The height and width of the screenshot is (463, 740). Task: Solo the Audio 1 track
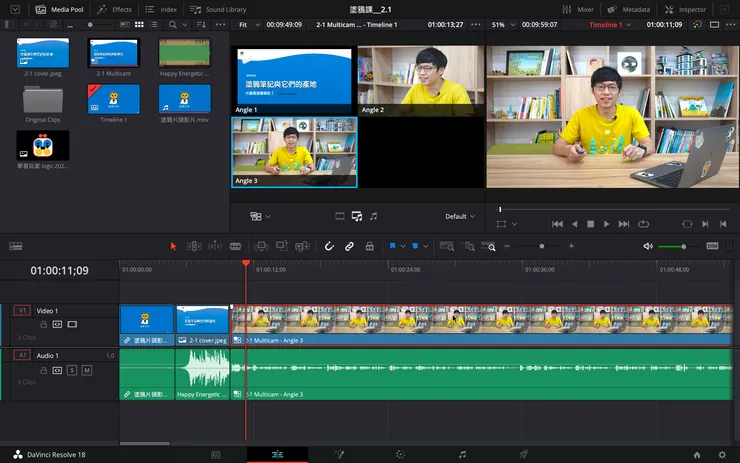72,370
